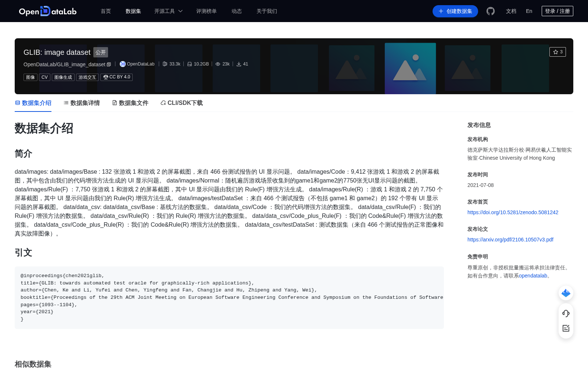The image size is (588, 368).
Task: Open the blue bird floating widget icon
Action: click(566, 293)
